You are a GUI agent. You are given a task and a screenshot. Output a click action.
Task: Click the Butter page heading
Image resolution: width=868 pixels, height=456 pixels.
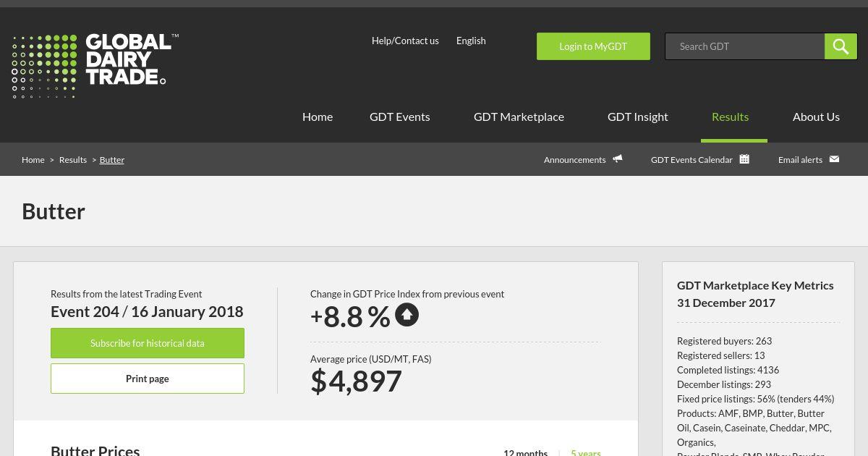tap(54, 211)
